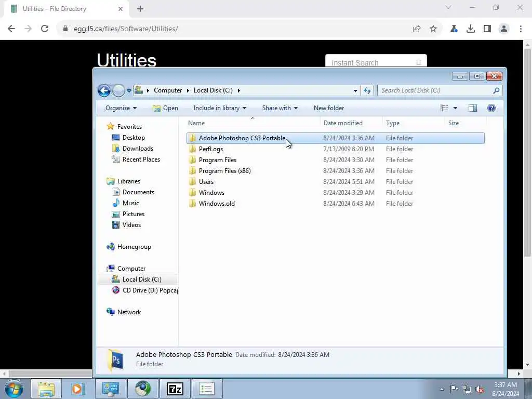532x399 pixels.
Task: Click the browser URL address field
Action: click(234, 29)
